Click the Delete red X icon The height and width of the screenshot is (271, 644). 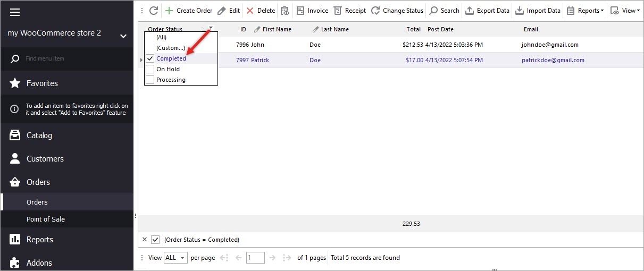[x=250, y=11]
